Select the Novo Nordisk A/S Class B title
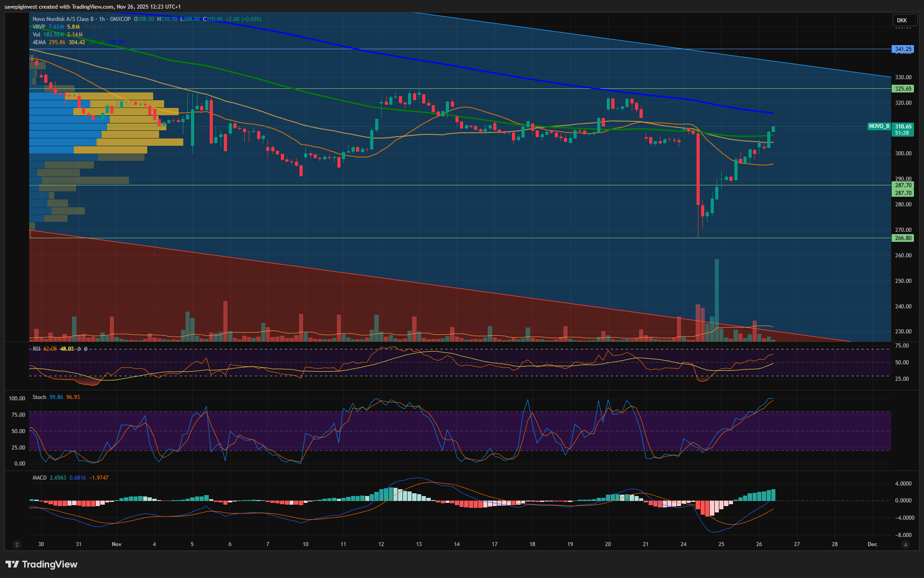This screenshot has width=924, height=578. coord(63,19)
